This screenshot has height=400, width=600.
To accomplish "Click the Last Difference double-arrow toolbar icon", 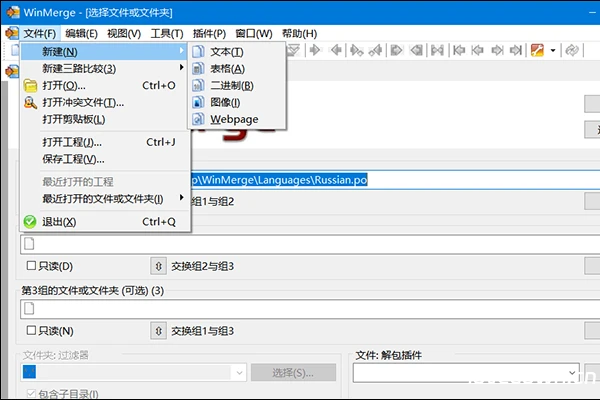I will point(293,50).
